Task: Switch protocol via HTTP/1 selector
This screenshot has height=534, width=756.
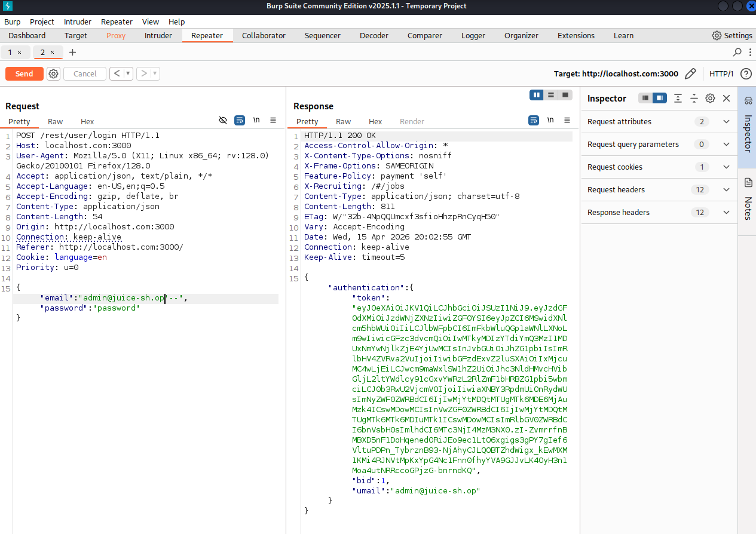Action: (721, 73)
